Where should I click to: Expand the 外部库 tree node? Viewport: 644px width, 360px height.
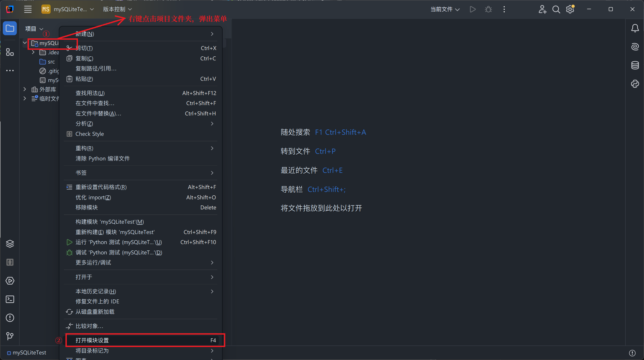tap(25, 89)
